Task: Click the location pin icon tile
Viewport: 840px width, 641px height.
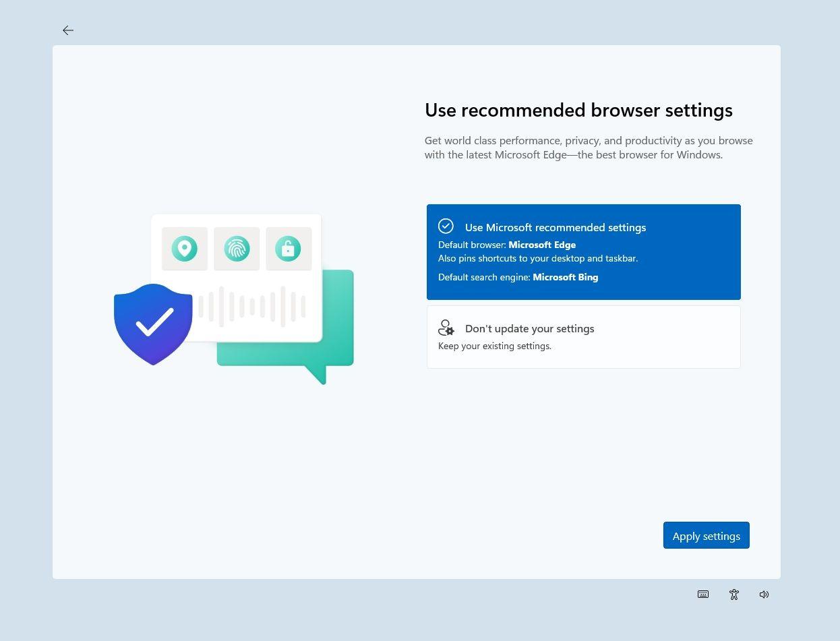Action: coord(185,249)
